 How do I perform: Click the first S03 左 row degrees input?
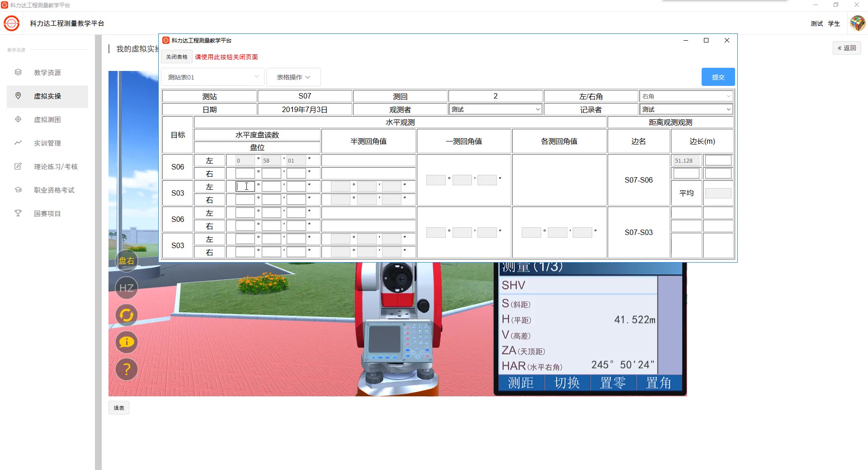[245, 187]
